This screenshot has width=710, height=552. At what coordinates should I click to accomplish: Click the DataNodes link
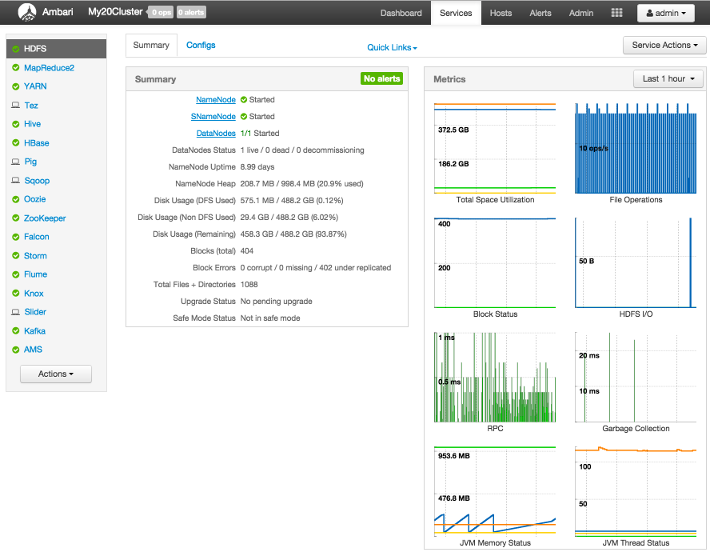[216, 133]
